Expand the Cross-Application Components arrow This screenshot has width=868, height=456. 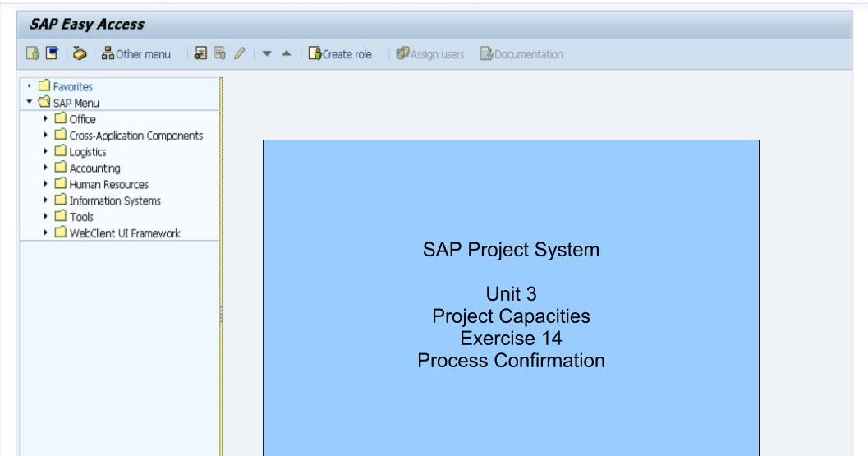[45, 135]
